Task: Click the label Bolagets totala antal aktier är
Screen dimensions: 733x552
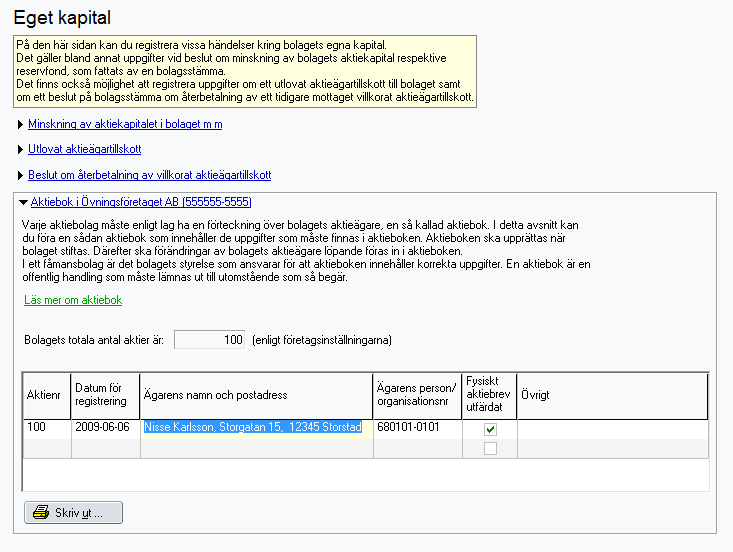Action: pyautogui.click(x=94, y=340)
